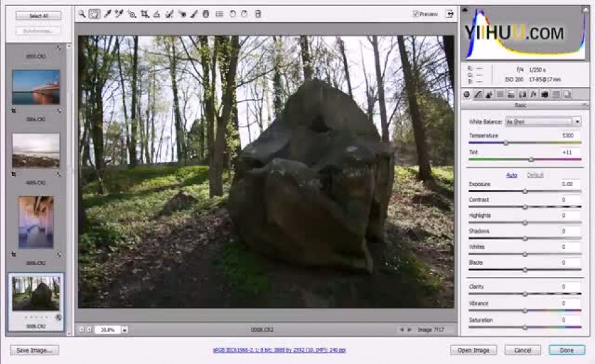Screen dimensions: 595x364
Task: Click the zoom out minus button
Action: click(81, 330)
